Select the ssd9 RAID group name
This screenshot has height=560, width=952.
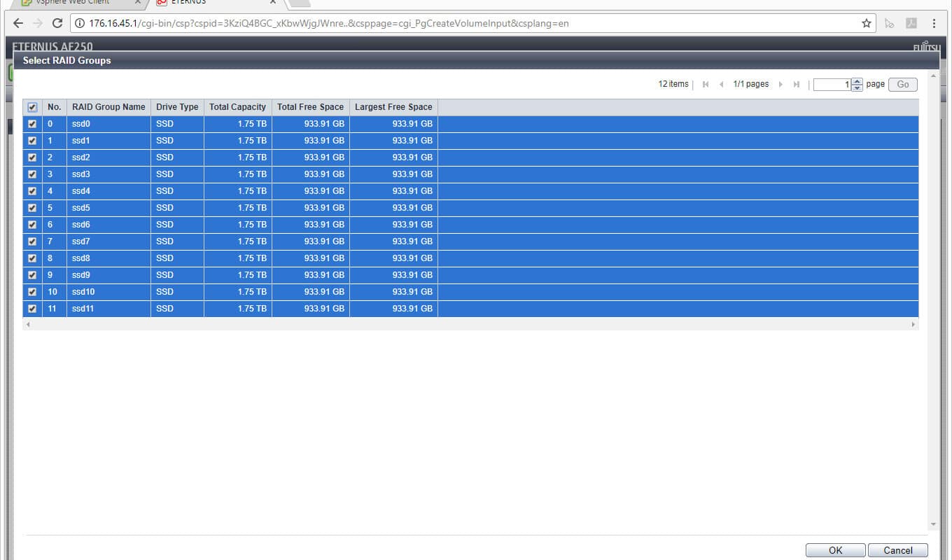click(108, 275)
